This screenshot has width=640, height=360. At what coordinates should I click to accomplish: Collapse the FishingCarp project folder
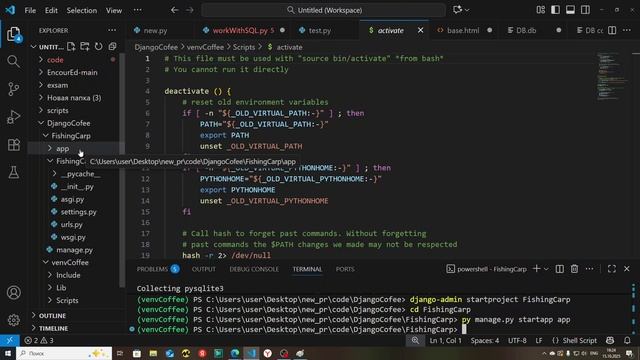(x=71, y=136)
